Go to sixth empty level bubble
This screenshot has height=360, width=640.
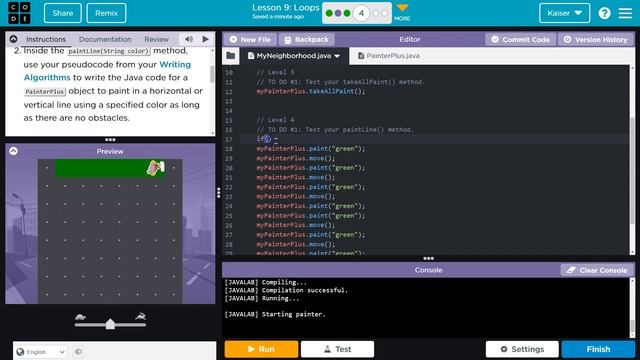(x=384, y=13)
